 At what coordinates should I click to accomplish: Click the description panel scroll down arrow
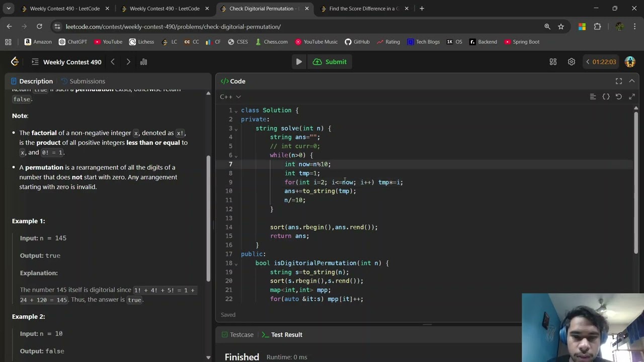(208, 357)
